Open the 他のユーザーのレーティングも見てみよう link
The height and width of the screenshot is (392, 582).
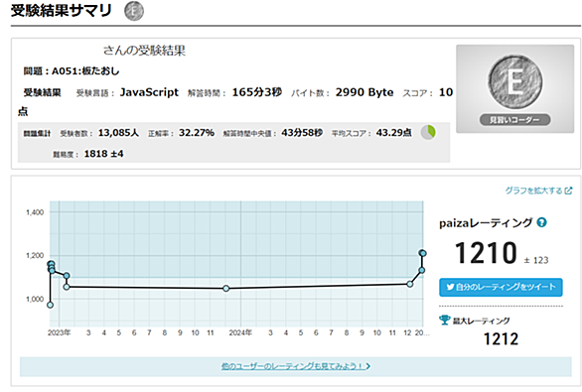click(x=296, y=366)
